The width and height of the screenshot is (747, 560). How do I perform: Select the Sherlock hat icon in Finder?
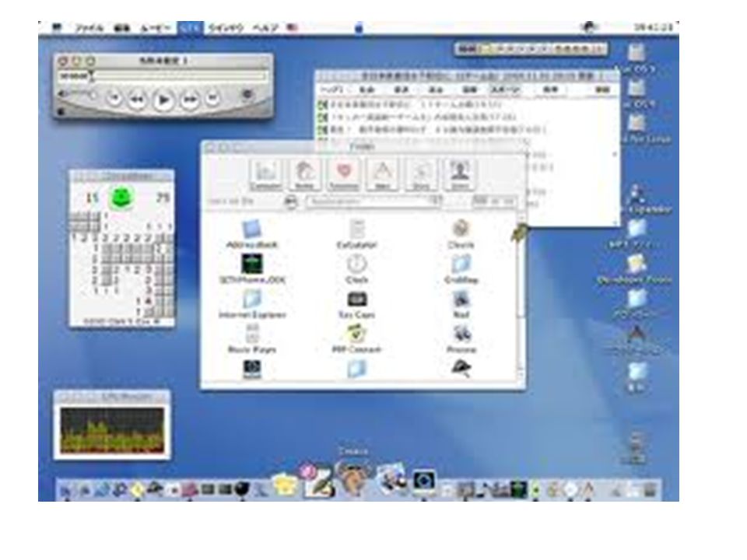click(x=461, y=369)
